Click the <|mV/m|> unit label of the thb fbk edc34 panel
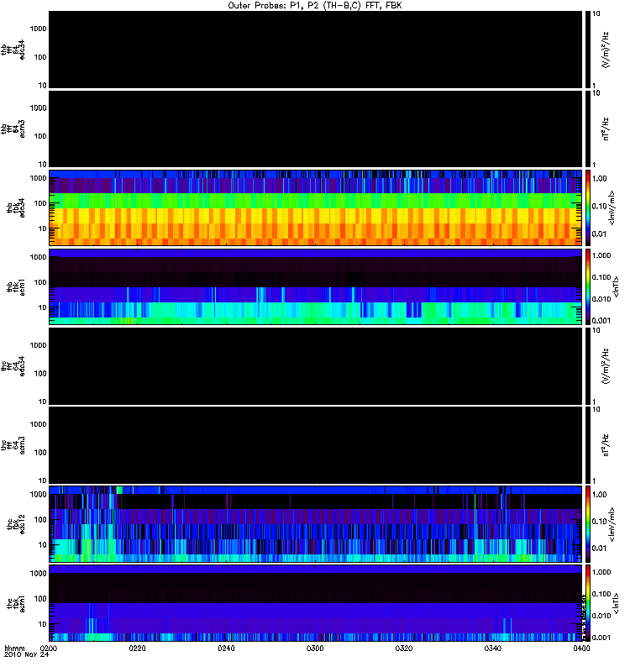The image size is (630, 672). [x=612, y=207]
